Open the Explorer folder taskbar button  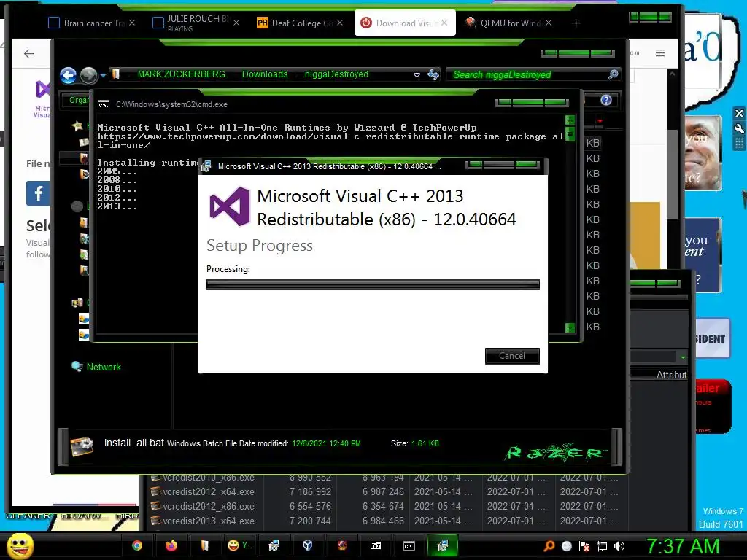click(x=205, y=545)
